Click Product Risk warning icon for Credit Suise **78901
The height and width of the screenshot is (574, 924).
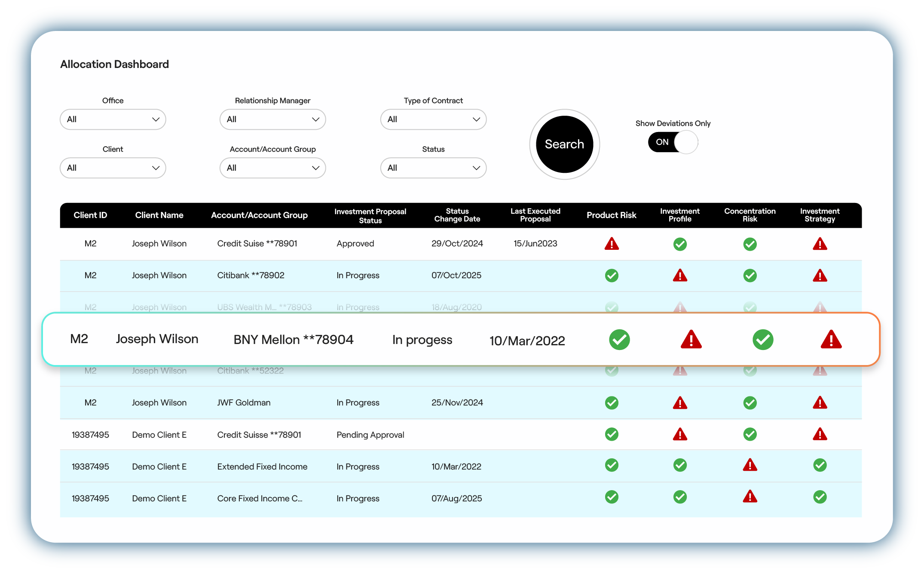coord(611,244)
